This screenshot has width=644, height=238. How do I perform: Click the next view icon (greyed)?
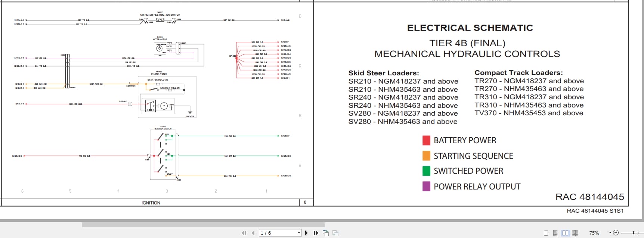coord(335,233)
